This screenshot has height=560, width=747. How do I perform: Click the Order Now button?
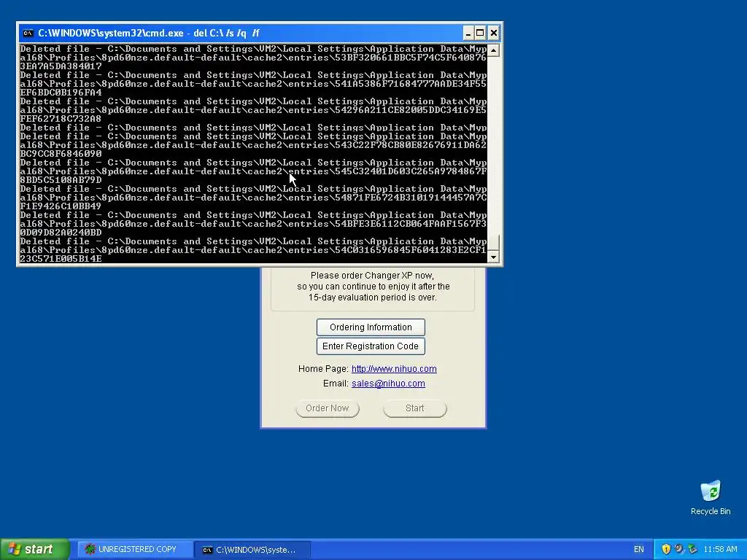coord(328,408)
